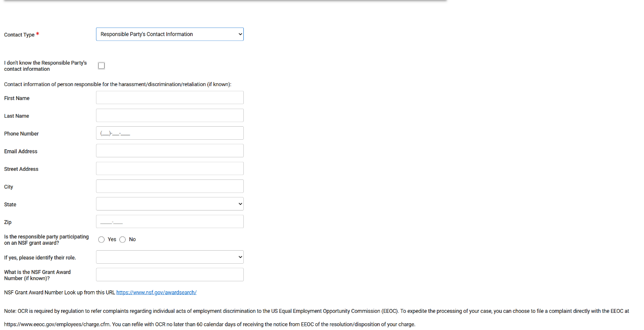Image resolution: width=644 pixels, height=330 pixels.
Task: Focus the City input field
Action: coord(169,186)
